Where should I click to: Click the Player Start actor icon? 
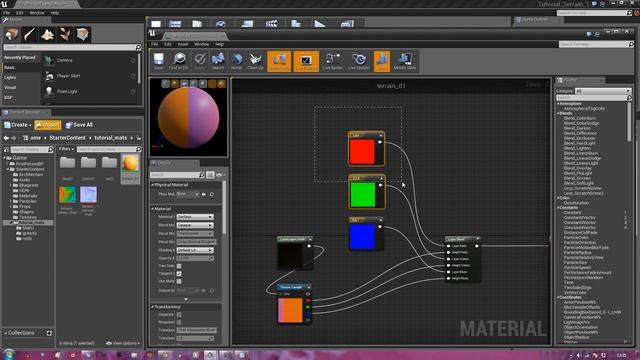pos(49,76)
